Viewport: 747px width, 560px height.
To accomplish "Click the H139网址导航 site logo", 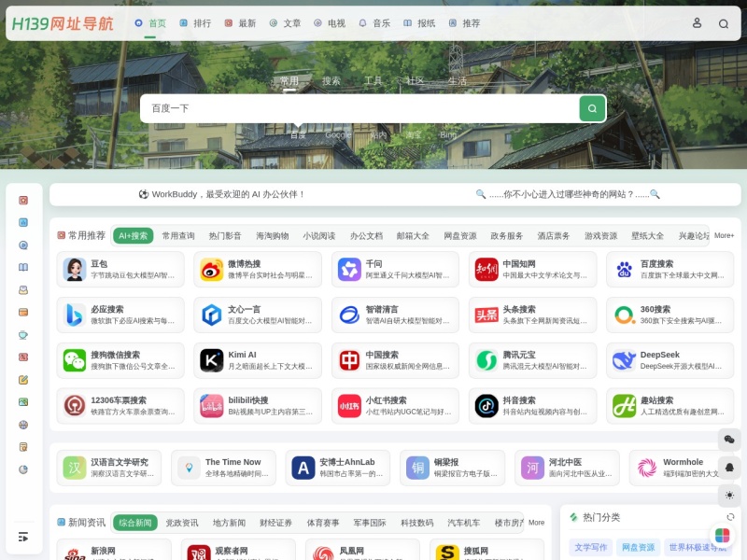I will pyautogui.click(x=63, y=23).
